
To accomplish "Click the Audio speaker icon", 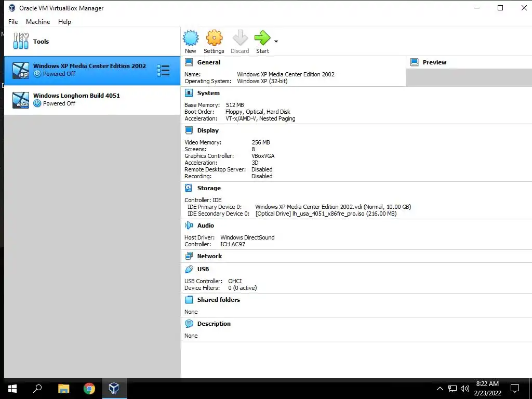I will point(189,225).
